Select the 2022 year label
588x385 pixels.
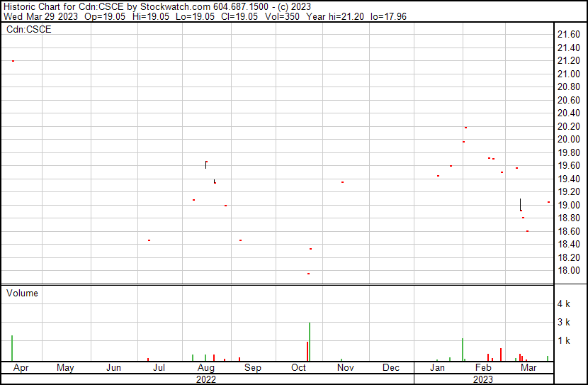pos(206,379)
